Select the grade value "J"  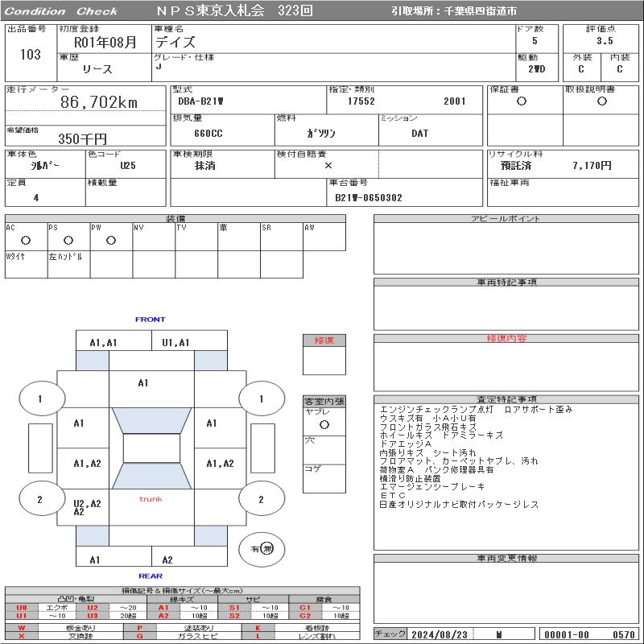[x=159, y=66]
